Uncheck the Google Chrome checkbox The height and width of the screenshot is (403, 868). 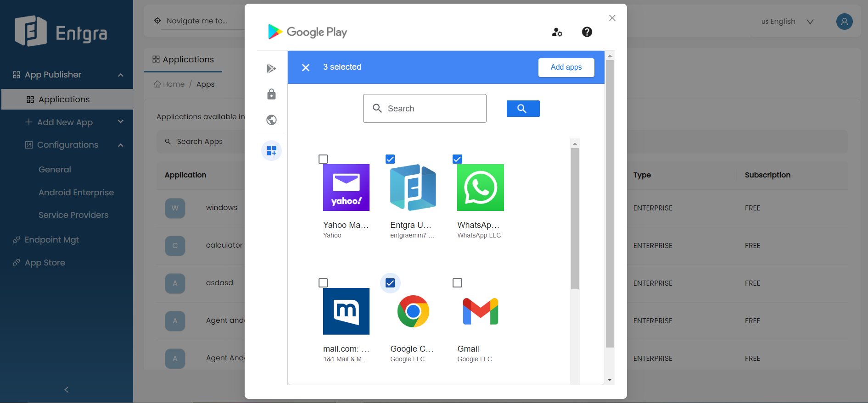[x=390, y=283]
